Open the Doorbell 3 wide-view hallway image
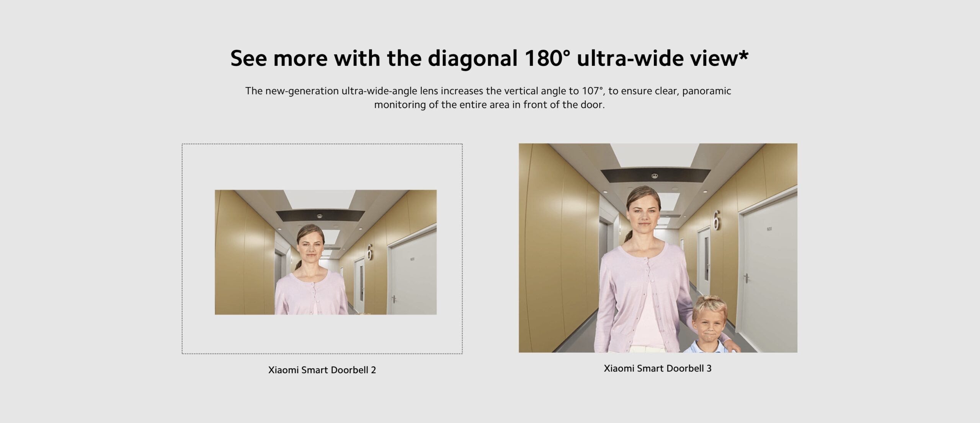980x423 pixels. [658, 248]
